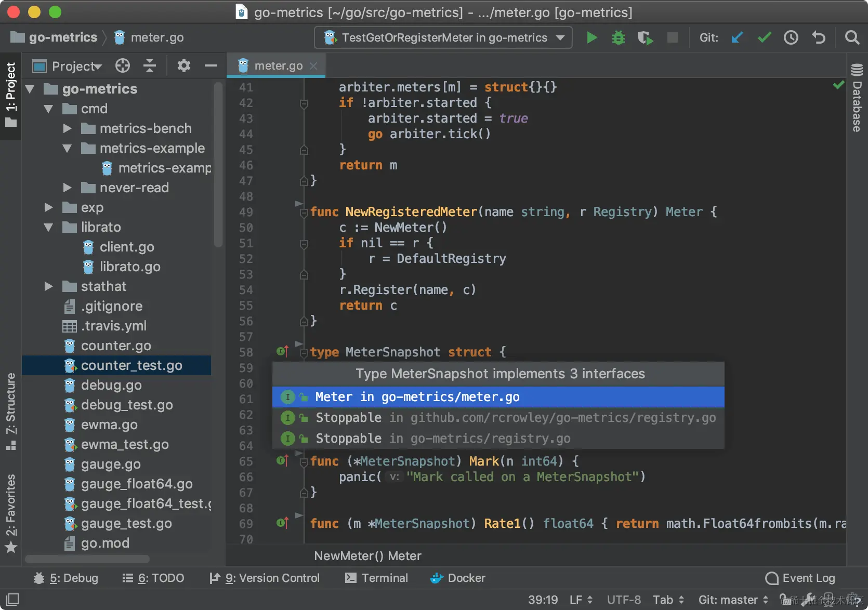Viewport: 868px width, 610px height.
Task: Collapse the cmd folder
Action: 49,109
